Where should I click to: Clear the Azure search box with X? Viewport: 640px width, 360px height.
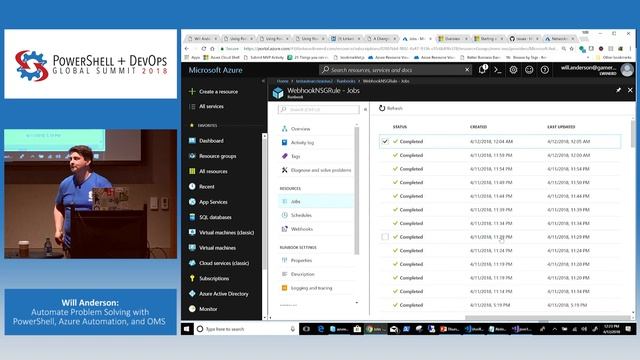coord(467,70)
